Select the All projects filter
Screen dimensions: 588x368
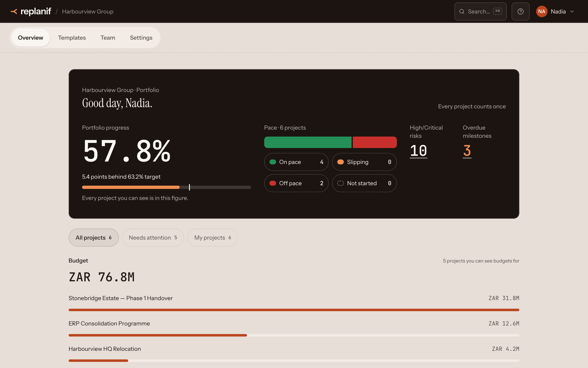click(94, 238)
